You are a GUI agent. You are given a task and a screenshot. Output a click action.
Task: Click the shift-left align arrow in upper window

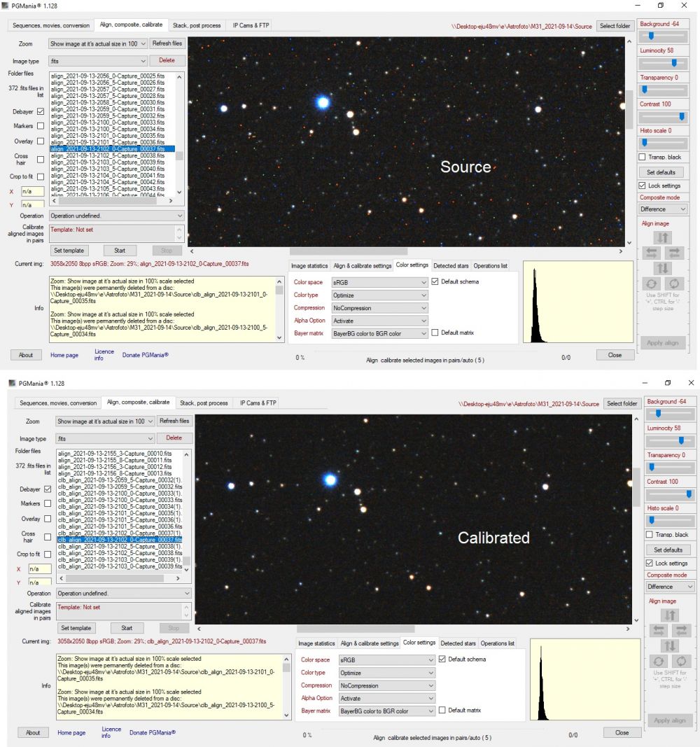click(653, 253)
